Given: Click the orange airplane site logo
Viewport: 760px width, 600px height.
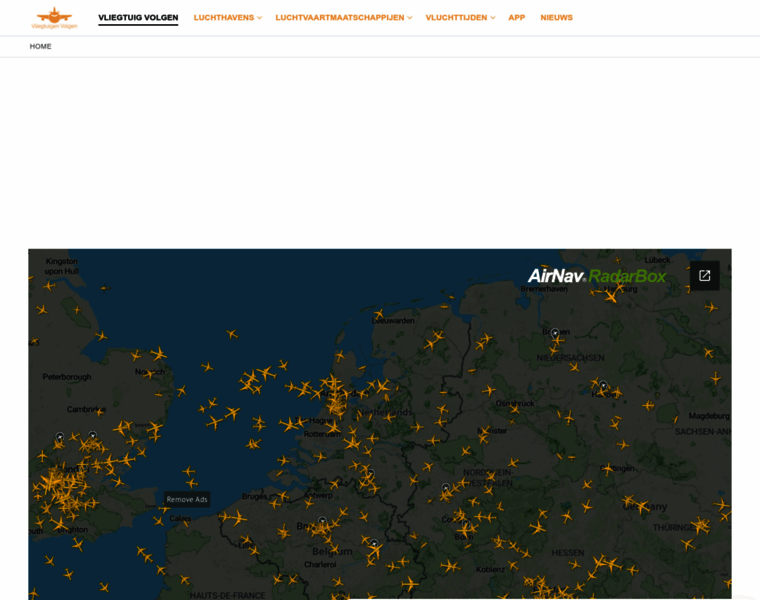Looking at the screenshot, I should tap(54, 17).
